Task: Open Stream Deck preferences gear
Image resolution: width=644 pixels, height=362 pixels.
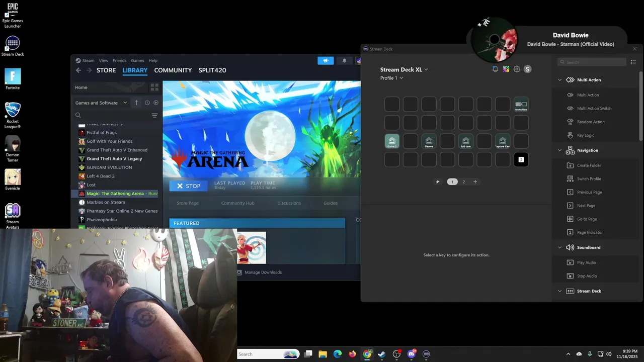Action: coord(517,69)
